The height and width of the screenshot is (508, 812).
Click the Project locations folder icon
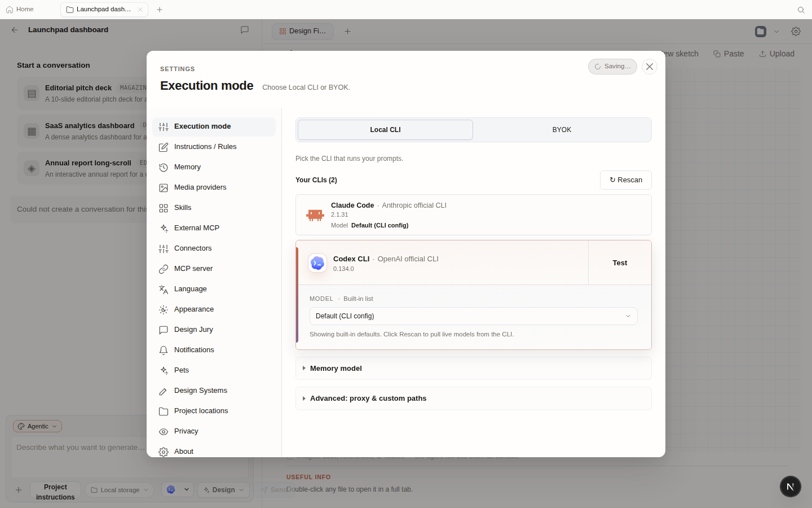[164, 411]
